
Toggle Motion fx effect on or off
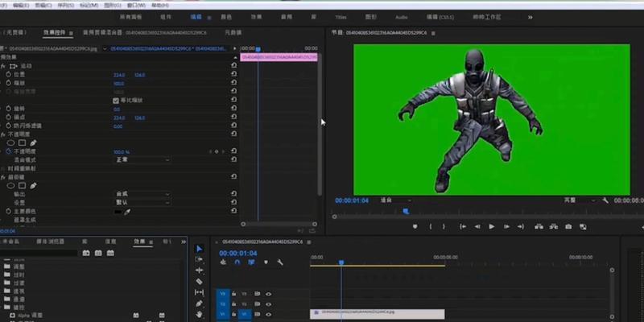point(3,66)
